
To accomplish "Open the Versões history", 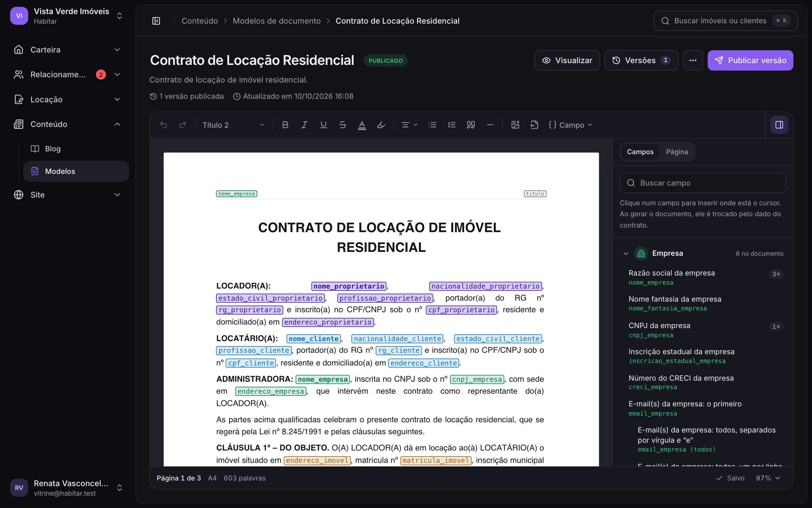I will click(x=641, y=60).
